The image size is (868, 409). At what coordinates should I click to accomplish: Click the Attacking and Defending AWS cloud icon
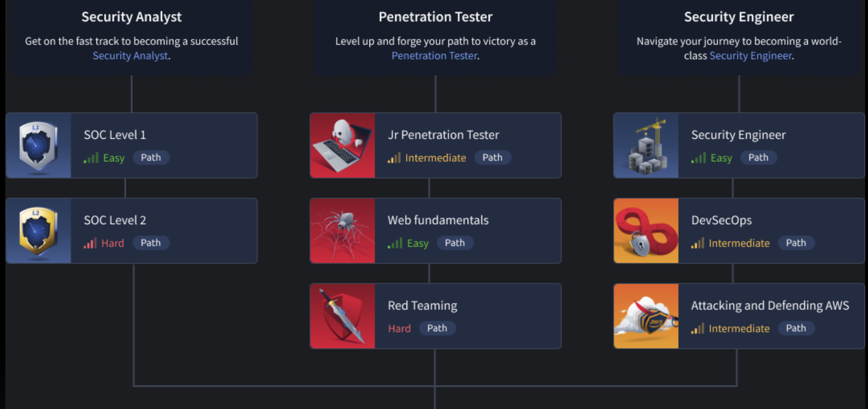click(646, 316)
